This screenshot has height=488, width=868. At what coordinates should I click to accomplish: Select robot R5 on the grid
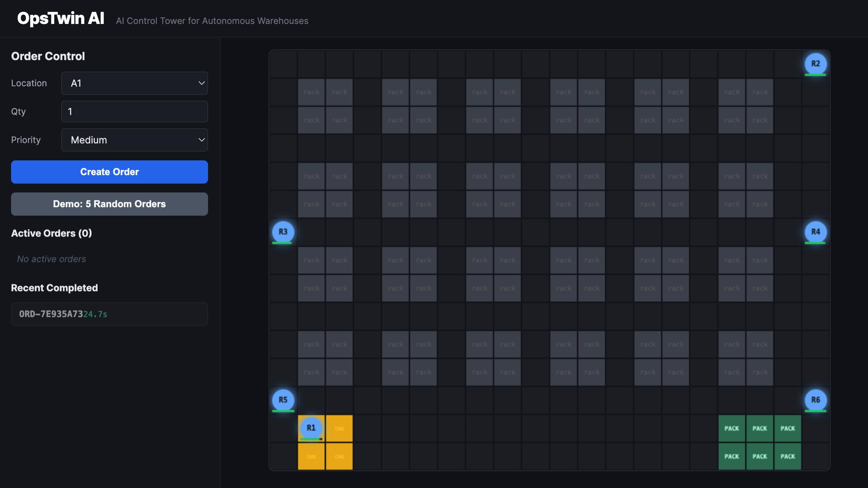283,400
